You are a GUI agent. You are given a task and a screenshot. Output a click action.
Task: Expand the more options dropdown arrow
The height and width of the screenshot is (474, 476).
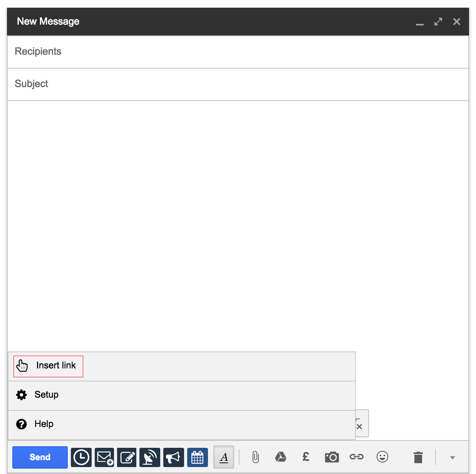point(453,458)
